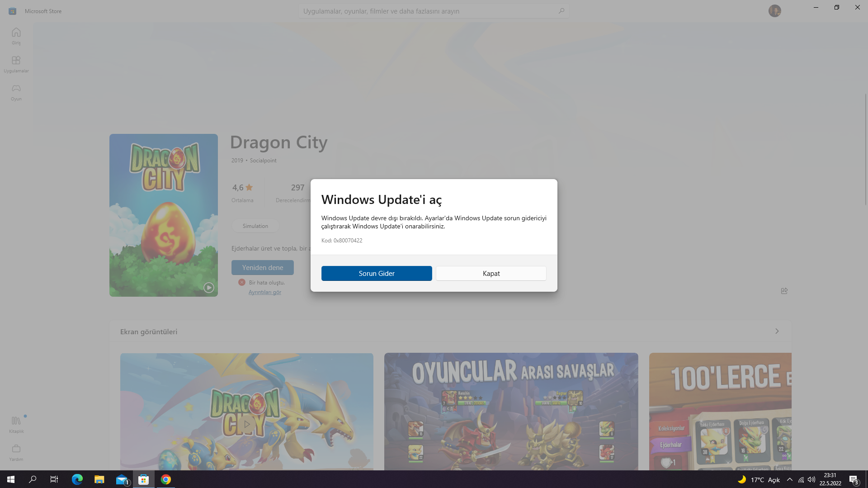868x488 pixels.
Task: Launch Microsoft Edge from taskbar
Action: (x=77, y=479)
